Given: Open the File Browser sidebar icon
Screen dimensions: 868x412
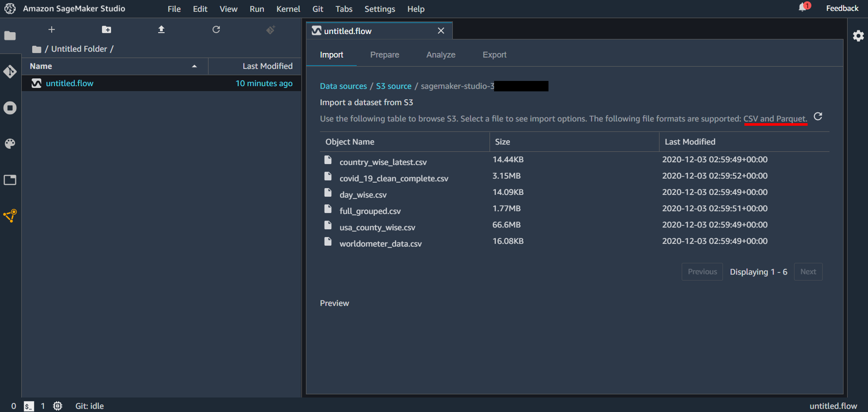Looking at the screenshot, I should click(10, 36).
